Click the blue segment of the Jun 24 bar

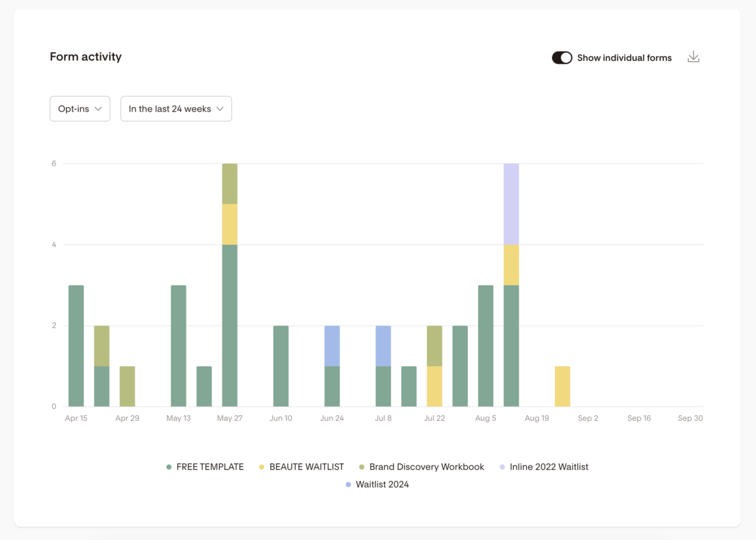(332, 346)
